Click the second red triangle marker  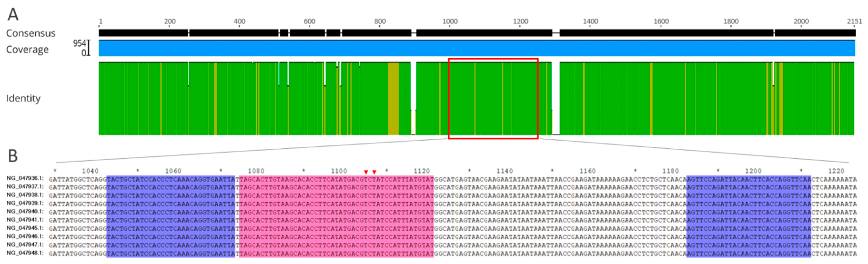click(374, 172)
